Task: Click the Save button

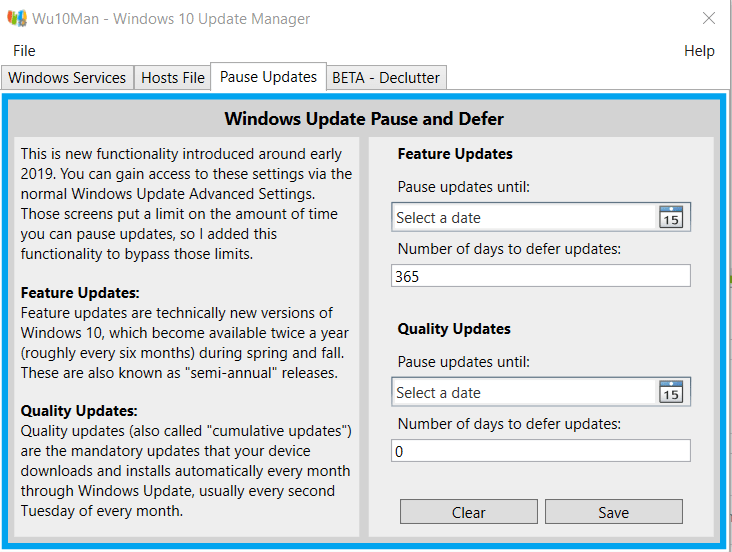Action: coord(613,512)
